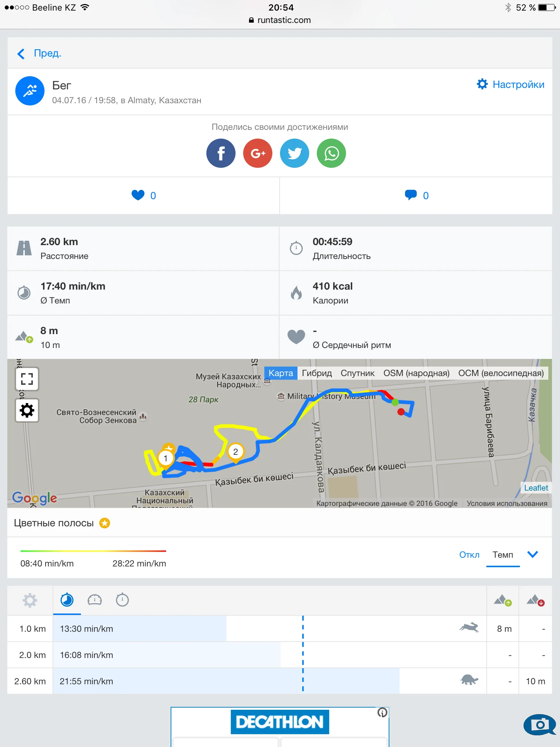This screenshot has height=747, width=560.
Task: Open comments via the speech bubble icon
Action: point(411,195)
